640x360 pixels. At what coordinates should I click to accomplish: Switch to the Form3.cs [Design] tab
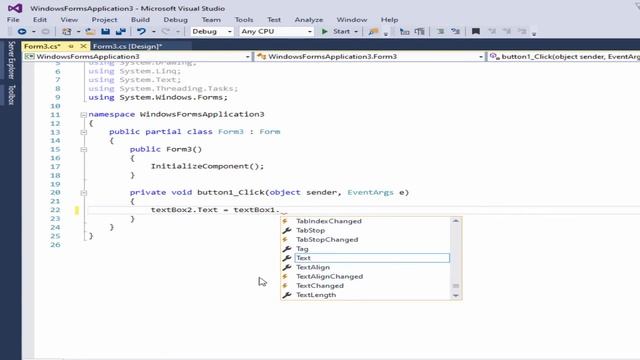[127, 46]
